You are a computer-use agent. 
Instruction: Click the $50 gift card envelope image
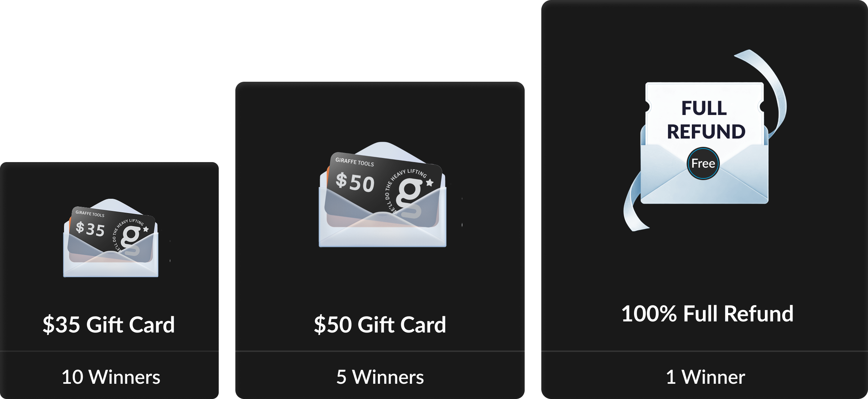(382, 194)
